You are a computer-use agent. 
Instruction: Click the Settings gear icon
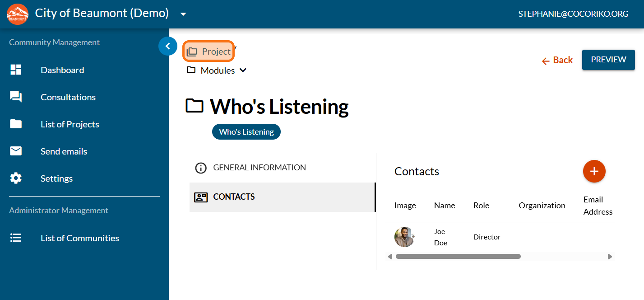(x=16, y=178)
